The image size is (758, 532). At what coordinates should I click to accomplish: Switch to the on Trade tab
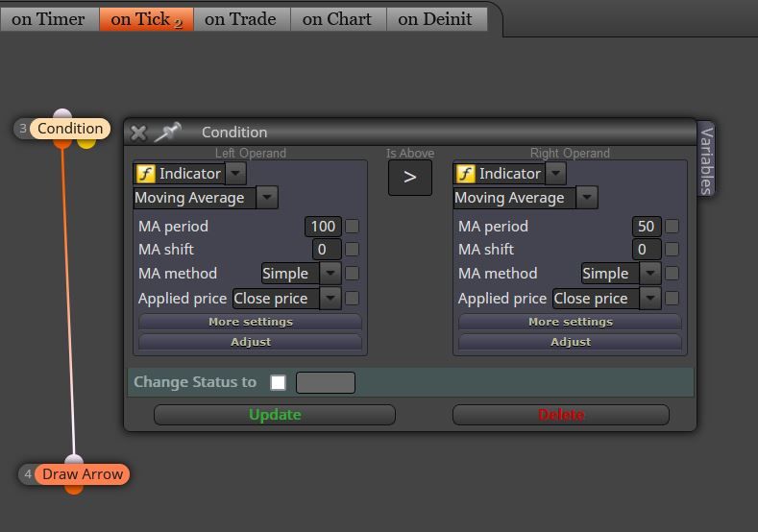241,19
